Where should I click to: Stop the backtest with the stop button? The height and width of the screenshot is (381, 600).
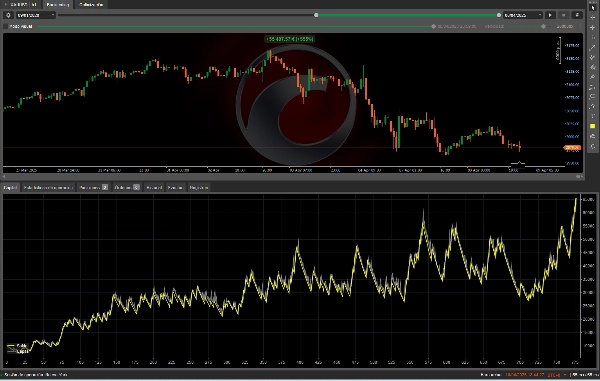tap(563, 15)
